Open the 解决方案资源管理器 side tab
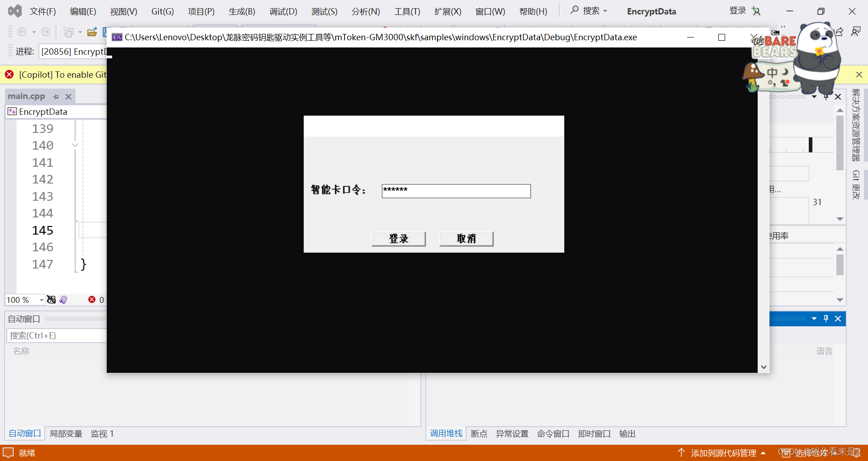Image resolution: width=868 pixels, height=461 pixels. tap(856, 125)
